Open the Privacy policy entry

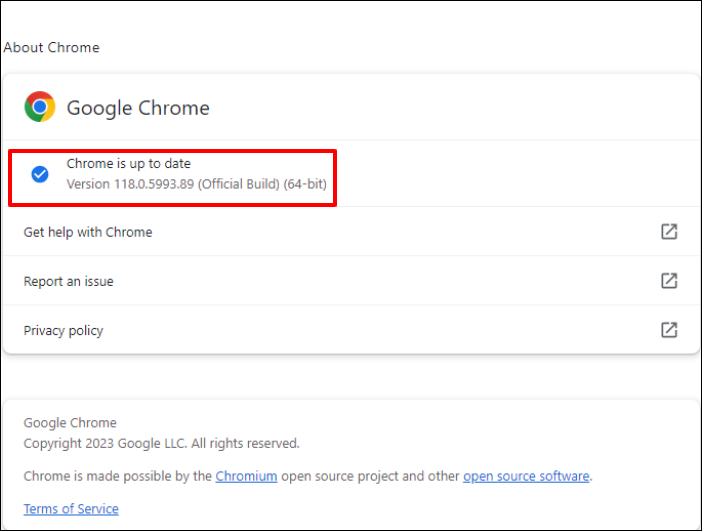(64, 330)
